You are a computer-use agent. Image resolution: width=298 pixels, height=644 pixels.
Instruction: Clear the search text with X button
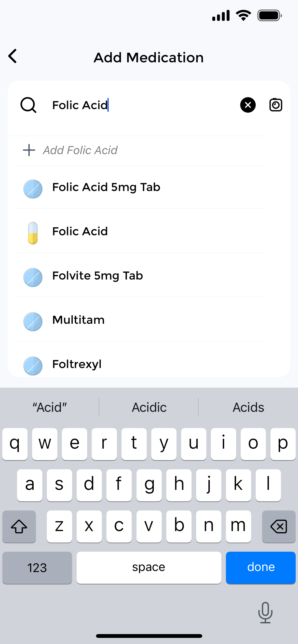pyautogui.click(x=248, y=105)
